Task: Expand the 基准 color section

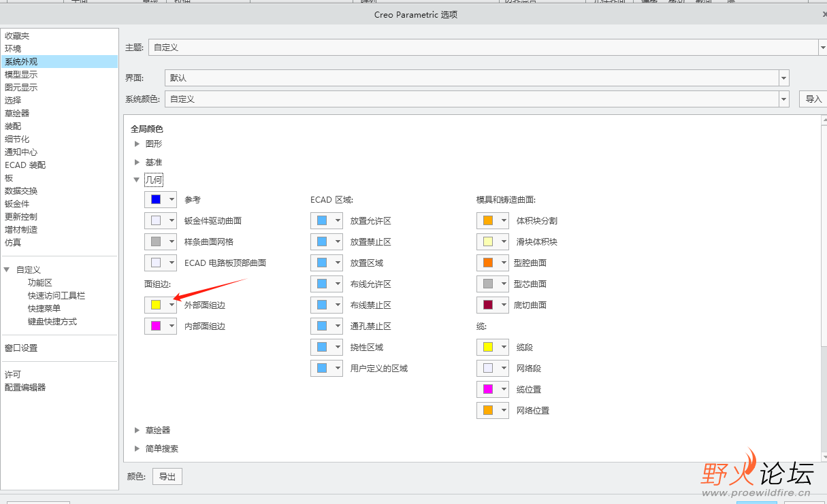Action: (137, 163)
